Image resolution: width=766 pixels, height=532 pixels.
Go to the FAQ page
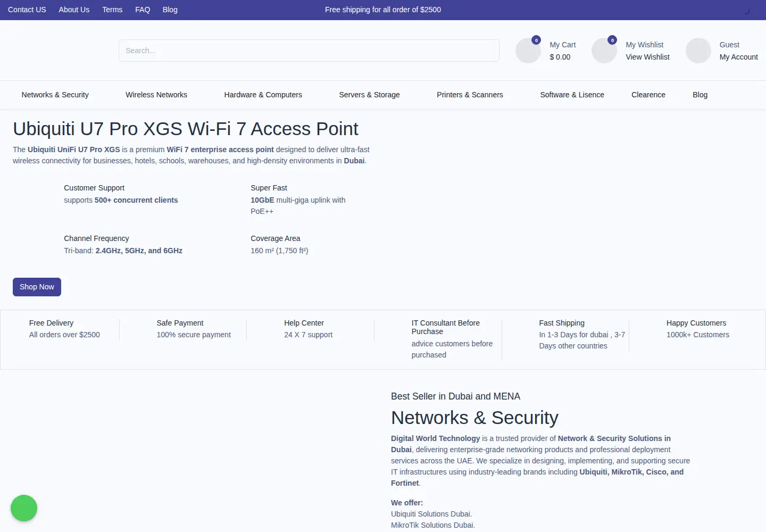pos(143,10)
